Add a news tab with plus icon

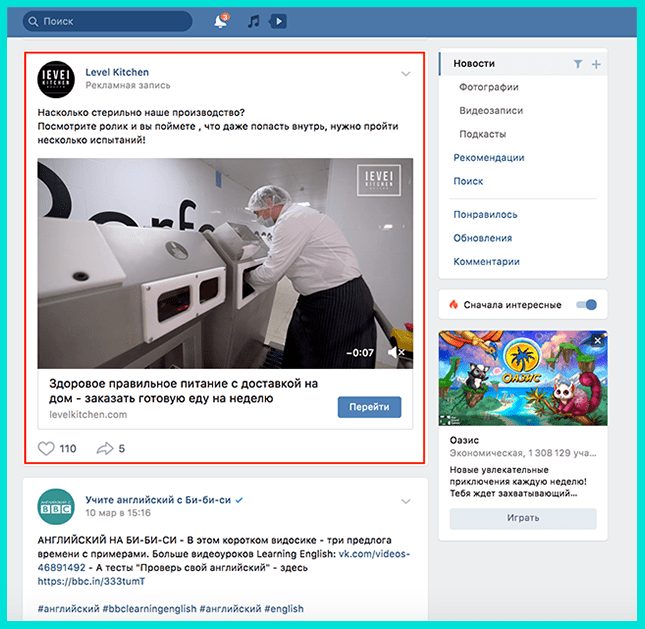click(x=596, y=64)
